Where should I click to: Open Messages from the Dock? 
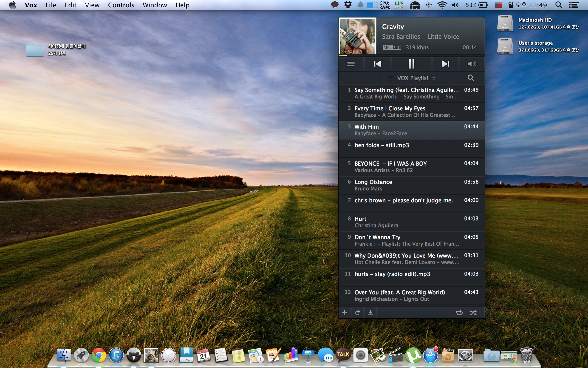click(326, 355)
